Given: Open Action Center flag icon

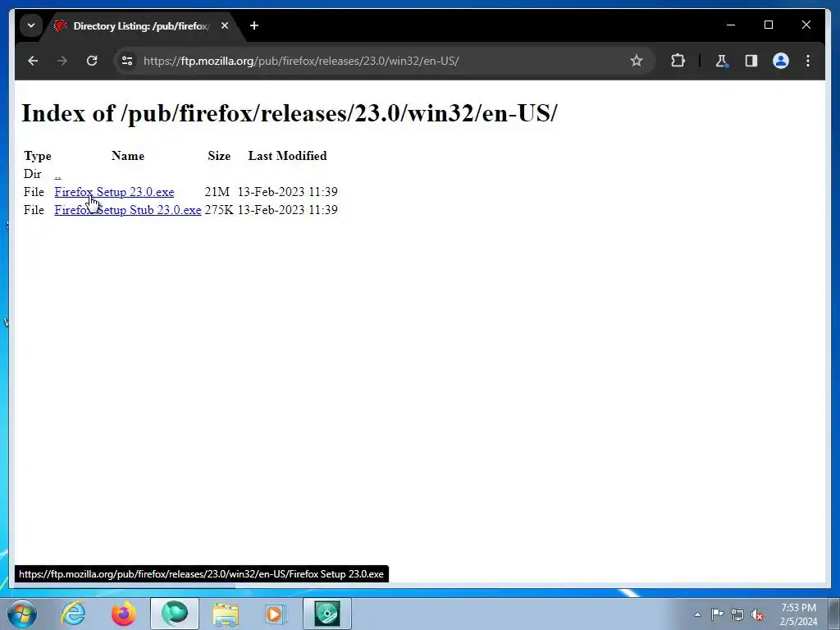Looking at the screenshot, I should [717, 614].
